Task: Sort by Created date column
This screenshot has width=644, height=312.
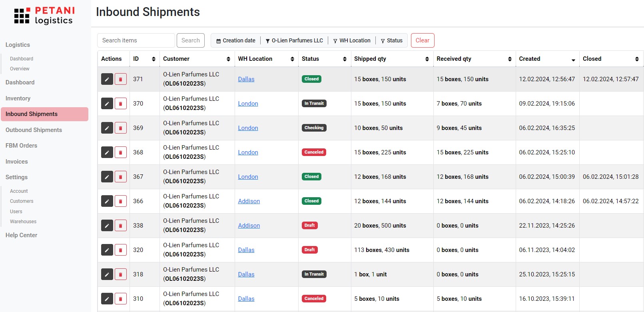Action: click(573, 60)
